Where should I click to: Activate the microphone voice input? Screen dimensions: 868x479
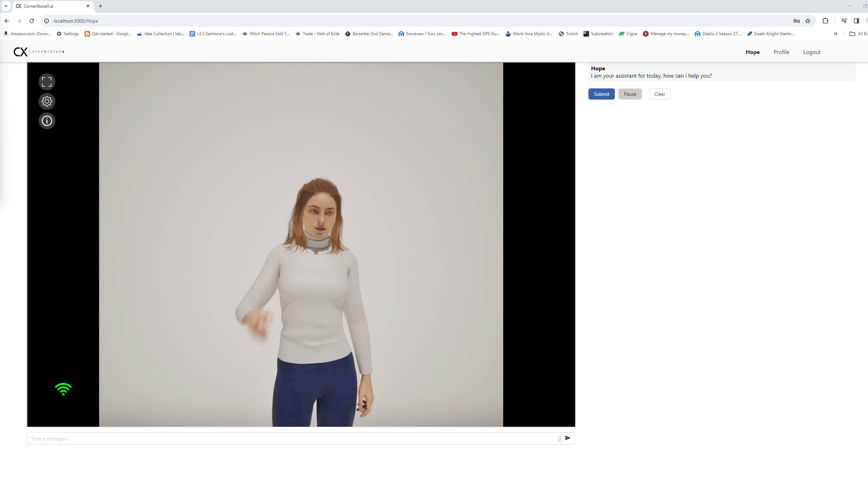coord(559,438)
